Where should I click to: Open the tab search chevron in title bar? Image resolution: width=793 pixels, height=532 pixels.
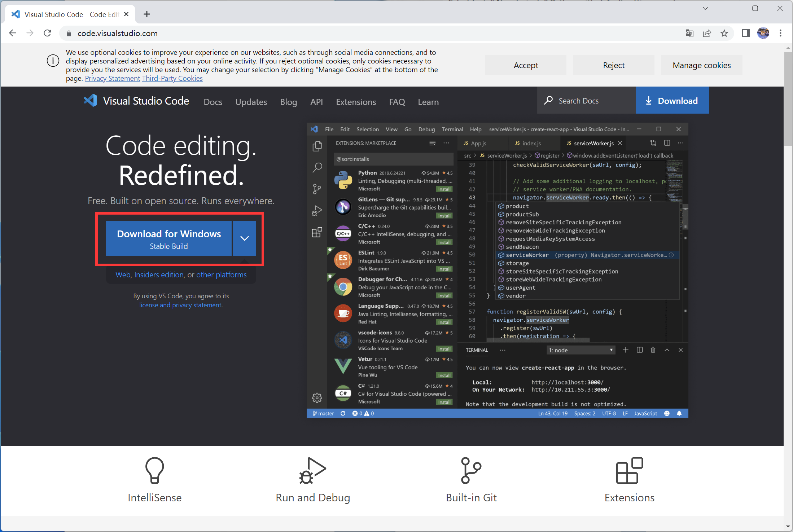click(705, 8)
